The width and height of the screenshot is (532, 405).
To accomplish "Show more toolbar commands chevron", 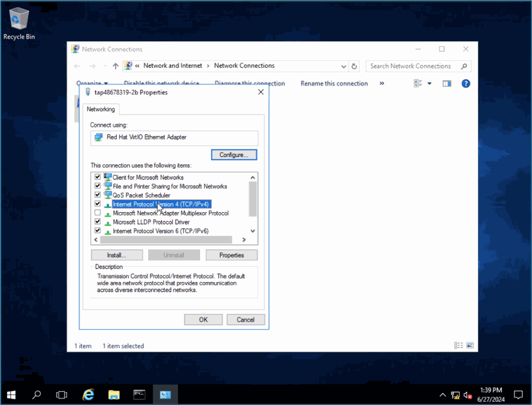I will pos(382,83).
